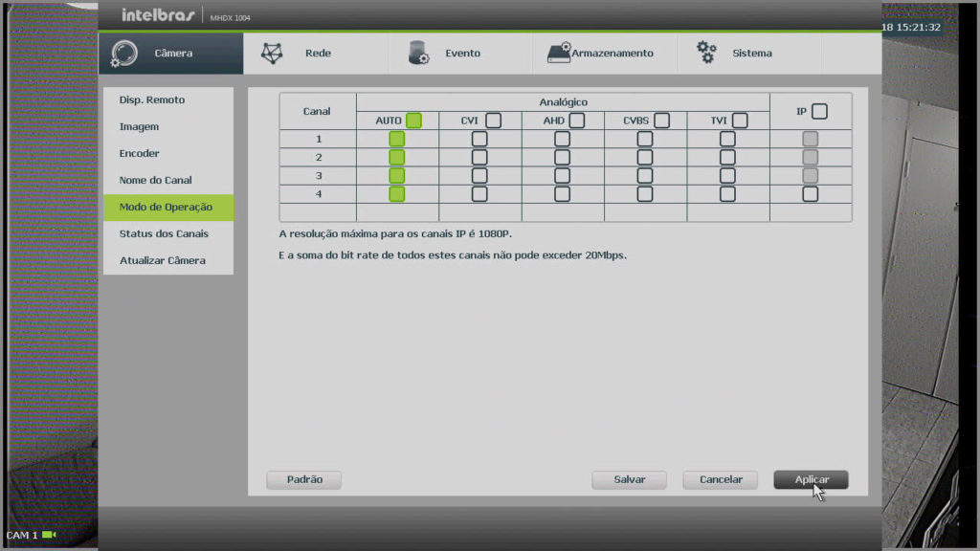Toggle AUTO checkbox for channel 2
The width and height of the screenshot is (980, 551).
[397, 158]
